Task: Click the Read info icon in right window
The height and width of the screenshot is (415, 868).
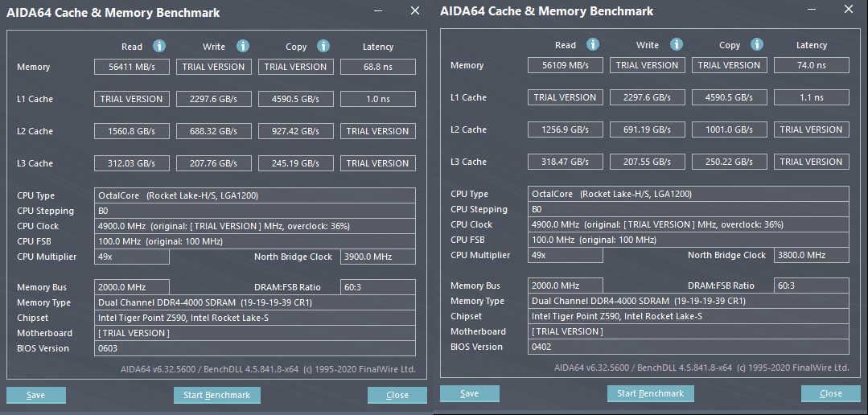Action: pos(593,45)
